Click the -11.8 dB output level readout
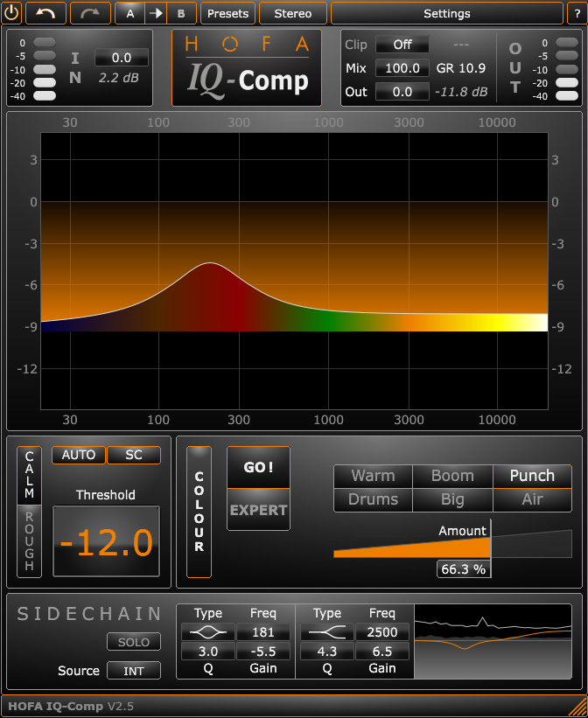588x718 pixels. coord(461,92)
